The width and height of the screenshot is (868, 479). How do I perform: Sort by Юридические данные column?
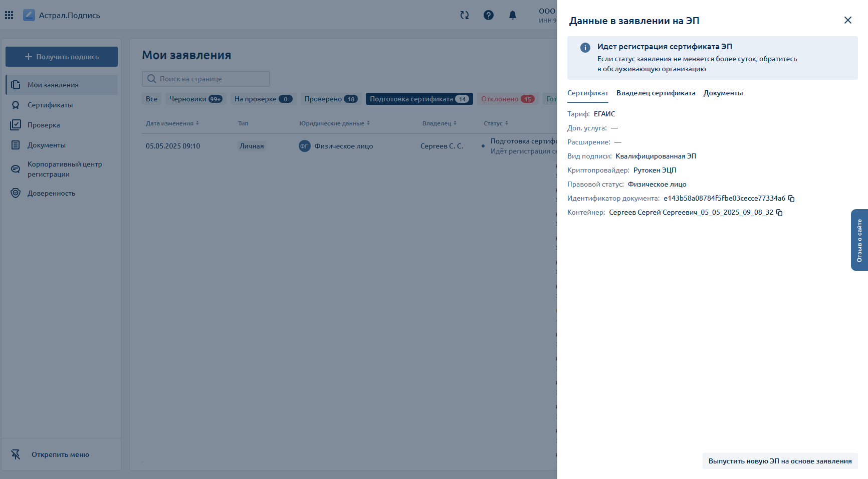(x=334, y=123)
